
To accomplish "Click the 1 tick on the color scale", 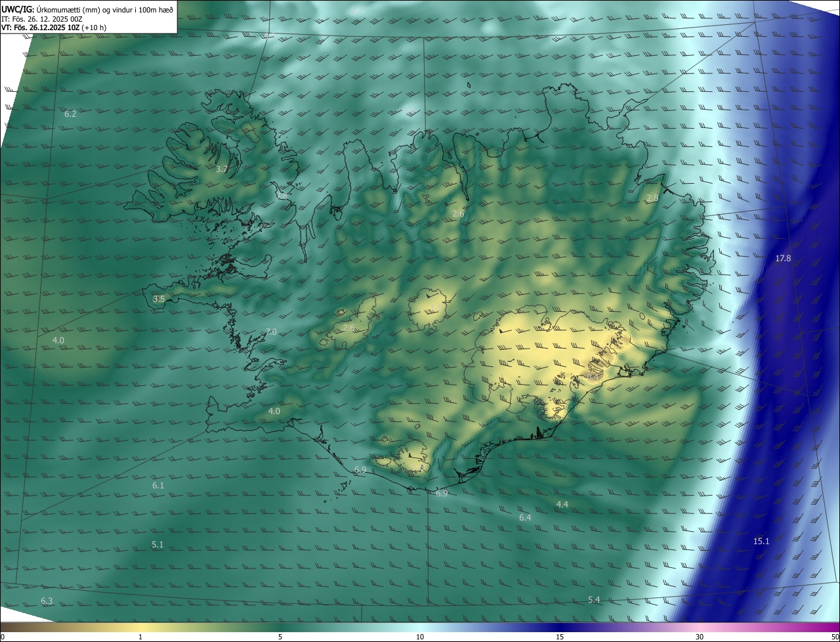I will click(x=141, y=637).
